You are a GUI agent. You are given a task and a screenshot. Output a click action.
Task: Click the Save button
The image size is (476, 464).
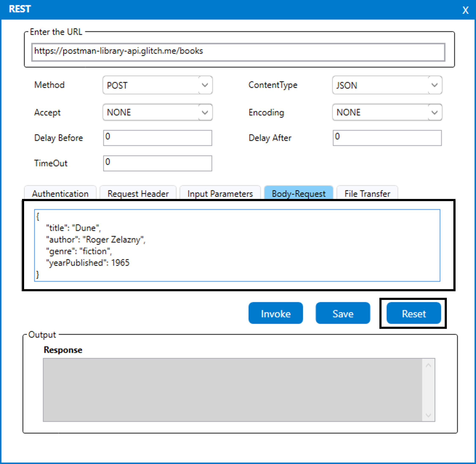(343, 313)
